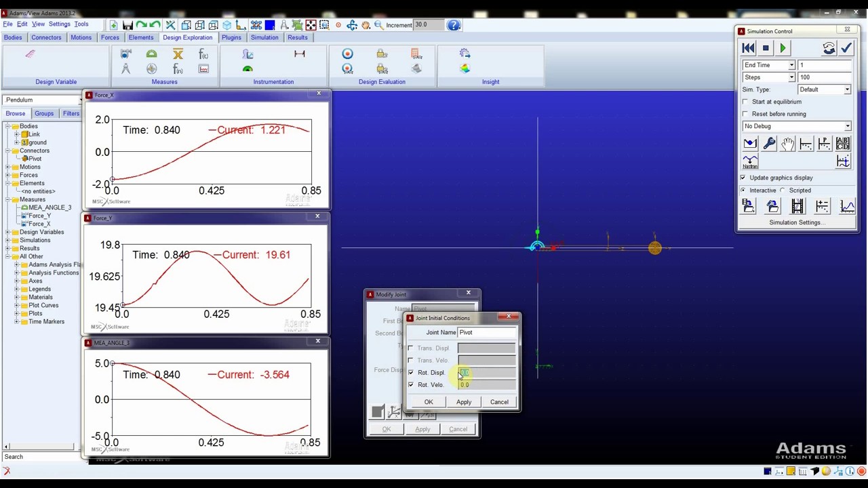
Task: Click OK in Joint Initial Conditions dialog
Action: (429, 402)
